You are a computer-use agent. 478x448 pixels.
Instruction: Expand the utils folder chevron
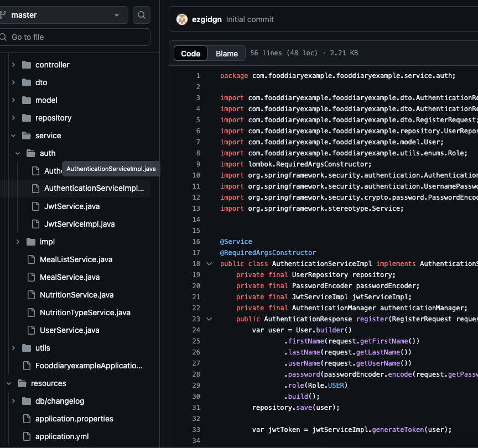(13, 348)
